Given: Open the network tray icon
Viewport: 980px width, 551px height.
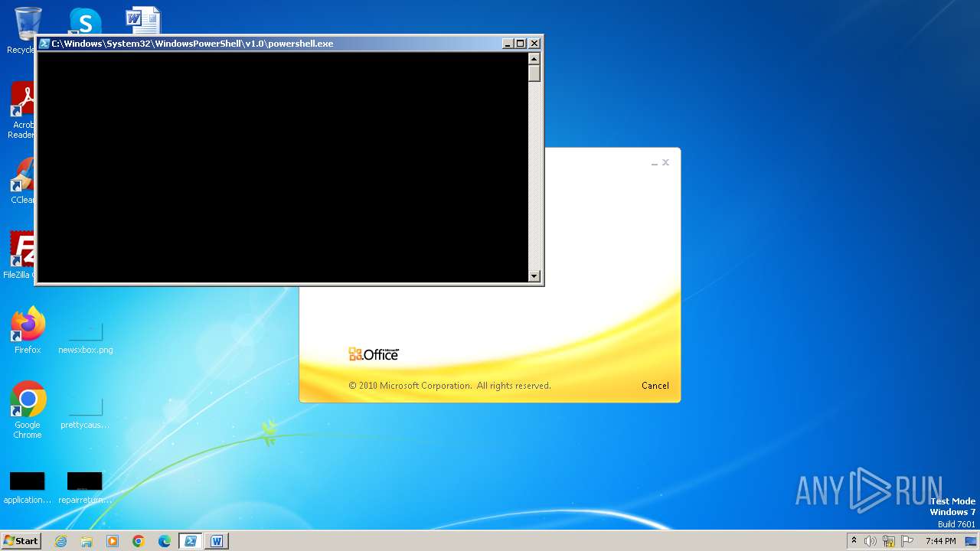Looking at the screenshot, I should [889, 541].
